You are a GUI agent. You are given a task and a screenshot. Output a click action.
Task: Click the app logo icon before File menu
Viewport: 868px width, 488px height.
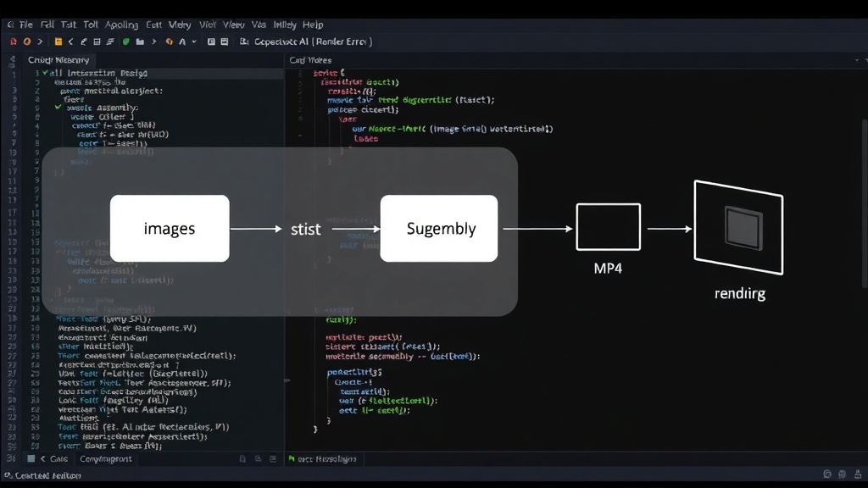(10, 25)
